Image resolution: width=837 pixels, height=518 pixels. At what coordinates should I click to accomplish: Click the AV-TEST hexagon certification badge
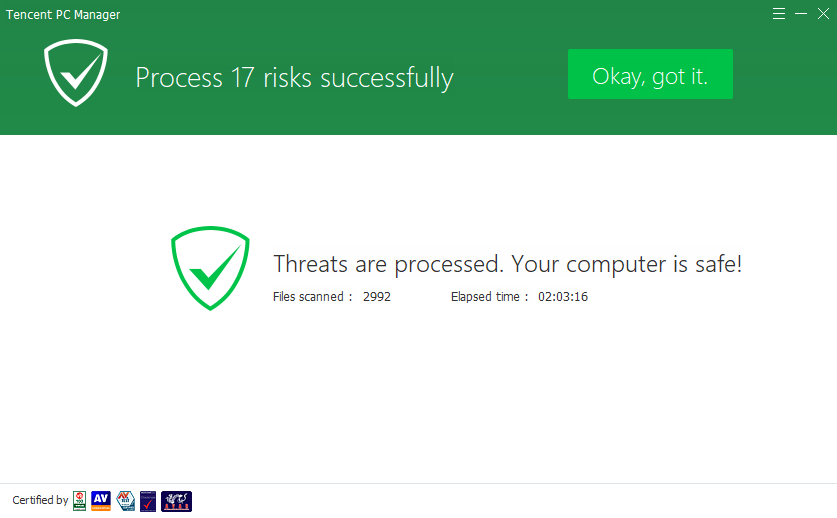pyautogui.click(x=126, y=501)
